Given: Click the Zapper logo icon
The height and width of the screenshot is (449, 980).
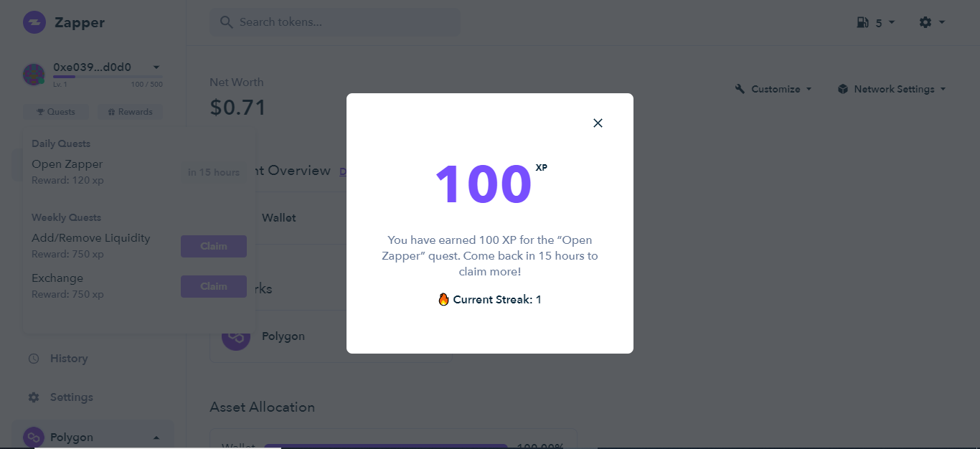Looking at the screenshot, I should pyautogui.click(x=34, y=22).
